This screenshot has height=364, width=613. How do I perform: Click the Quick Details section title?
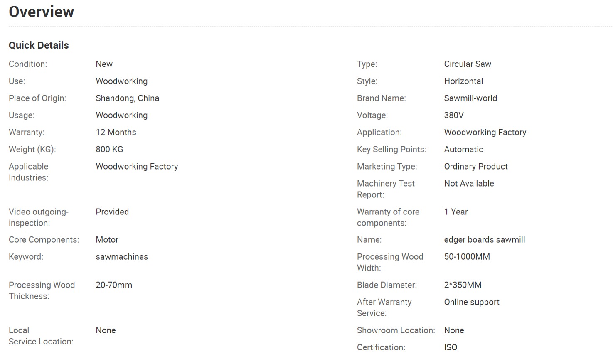coord(39,45)
